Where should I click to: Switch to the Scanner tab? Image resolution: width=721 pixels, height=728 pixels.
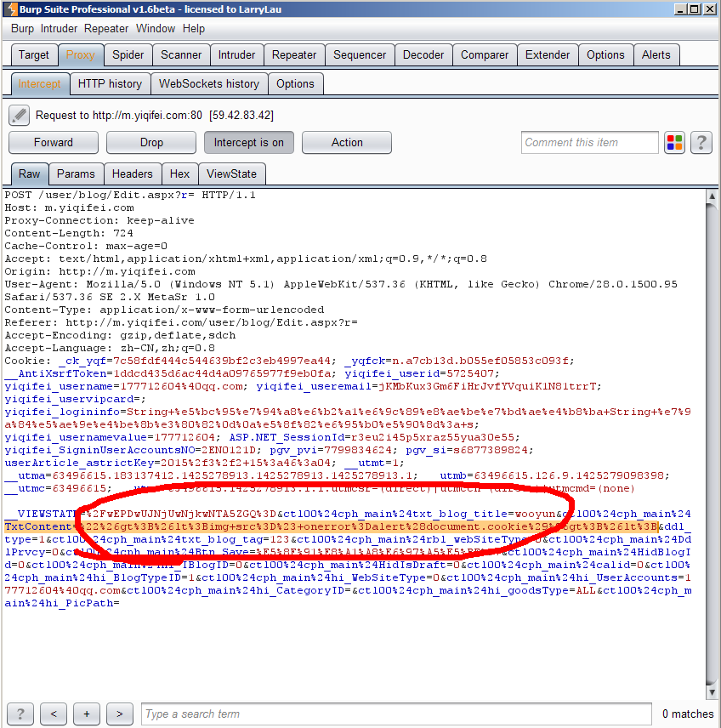181,54
